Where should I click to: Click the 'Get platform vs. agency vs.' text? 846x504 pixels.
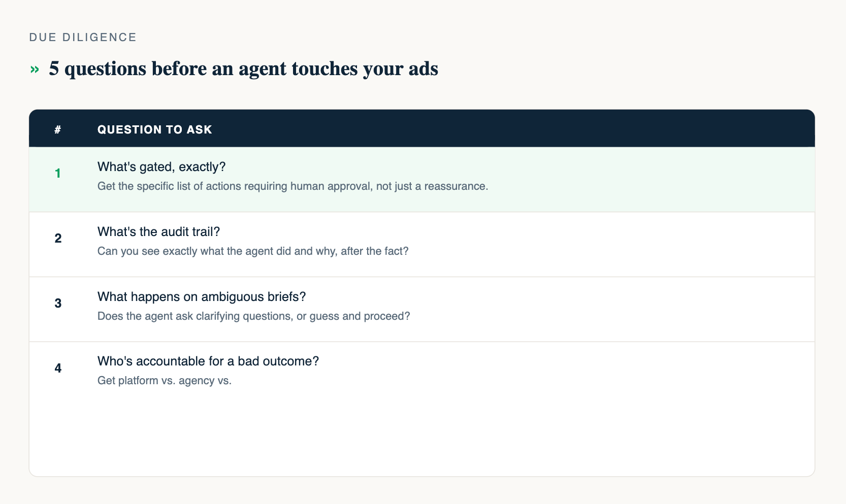click(165, 381)
